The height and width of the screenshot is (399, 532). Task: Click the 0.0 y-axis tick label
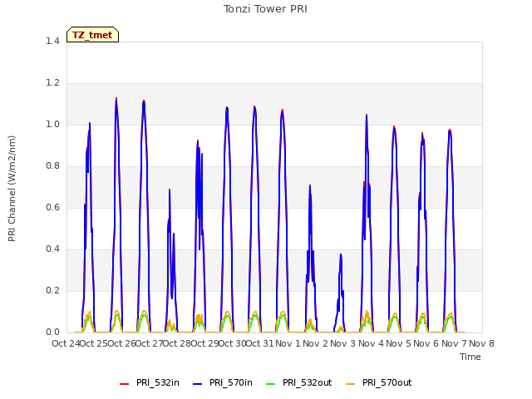pyautogui.click(x=52, y=332)
